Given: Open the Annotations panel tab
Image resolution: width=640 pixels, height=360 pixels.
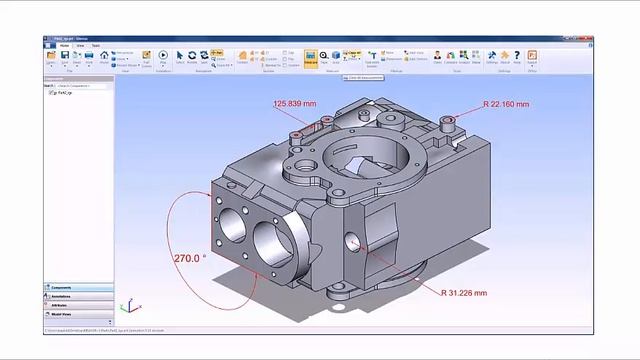Looking at the screenshot, I should pos(79,296).
